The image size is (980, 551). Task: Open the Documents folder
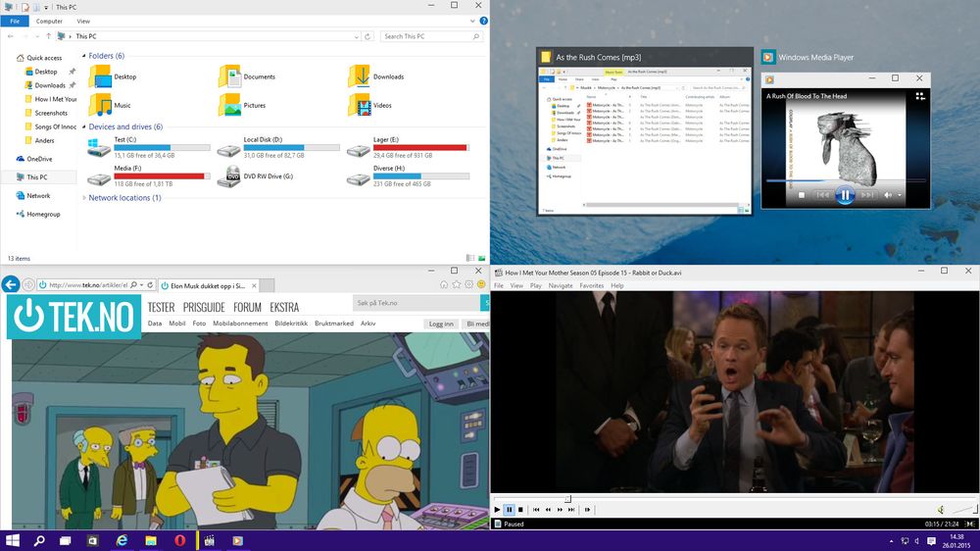coord(248,76)
